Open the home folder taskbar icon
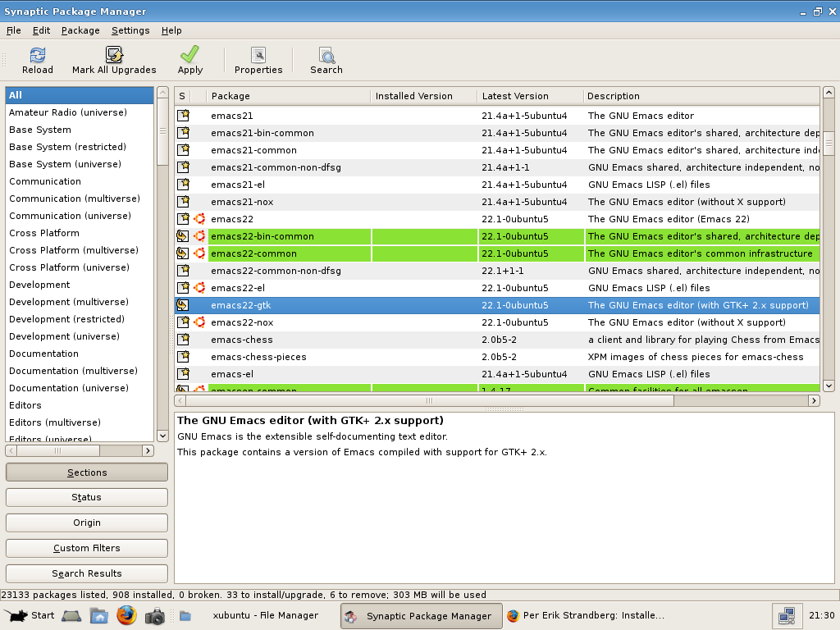This screenshot has height=630, width=840. click(x=99, y=616)
